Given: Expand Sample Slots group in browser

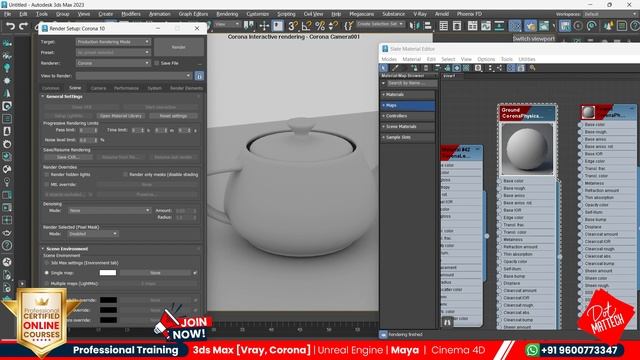Looking at the screenshot, I should tap(408, 138).
